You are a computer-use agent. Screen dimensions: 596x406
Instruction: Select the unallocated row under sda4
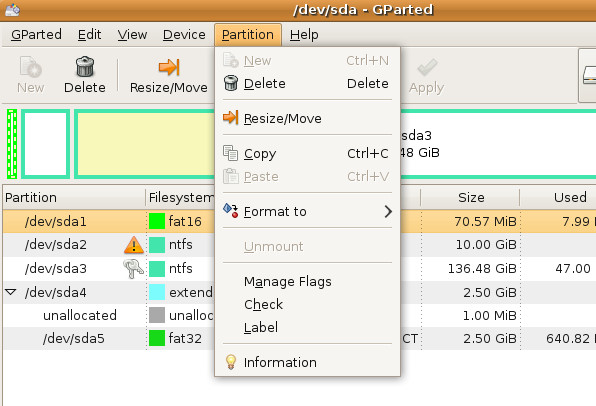click(300, 315)
